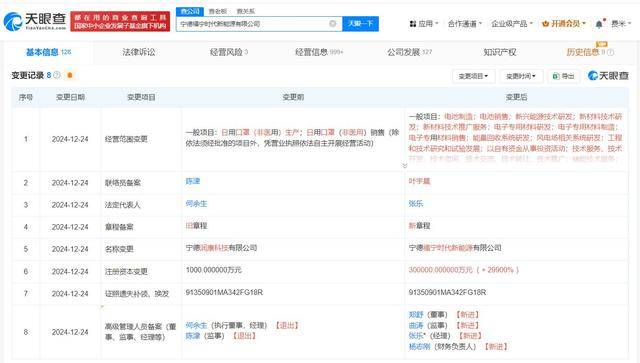Open the 变更项目 filter dropdown
The image size is (640, 363).
pyautogui.click(x=473, y=76)
